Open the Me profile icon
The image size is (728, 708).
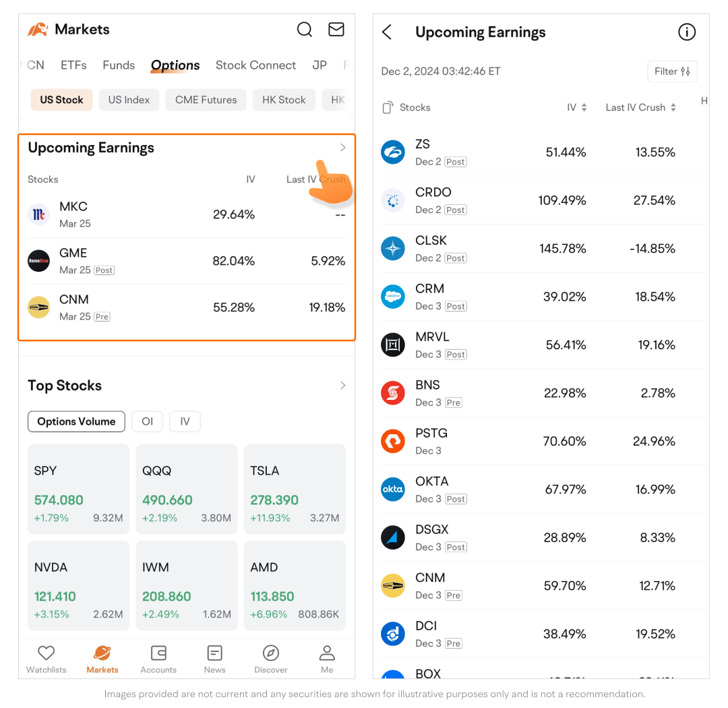pyautogui.click(x=327, y=653)
